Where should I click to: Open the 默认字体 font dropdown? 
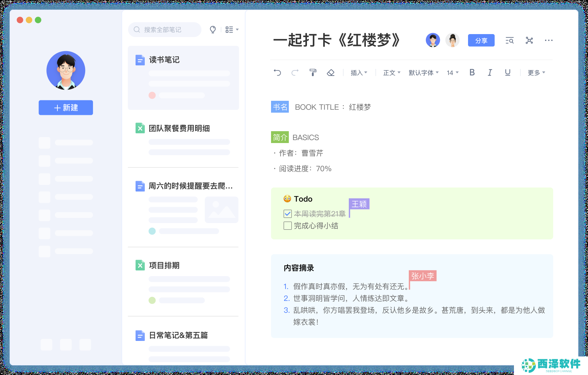[424, 73]
